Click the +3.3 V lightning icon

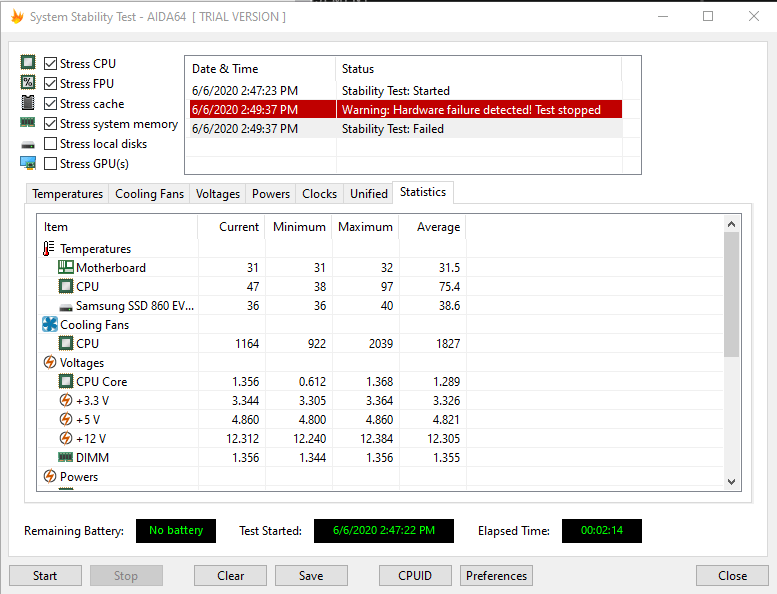[65, 400]
